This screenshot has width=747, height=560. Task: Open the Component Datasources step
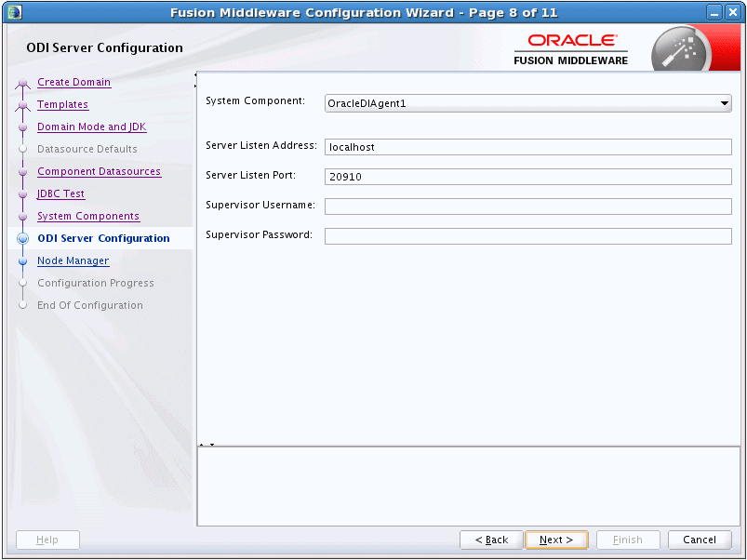pyautogui.click(x=100, y=171)
